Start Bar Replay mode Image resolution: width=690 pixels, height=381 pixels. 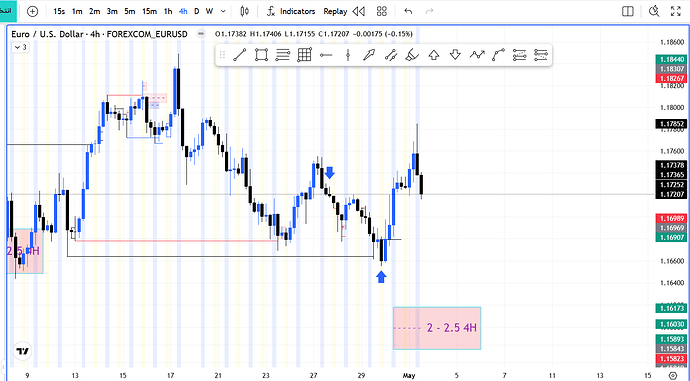(x=335, y=11)
